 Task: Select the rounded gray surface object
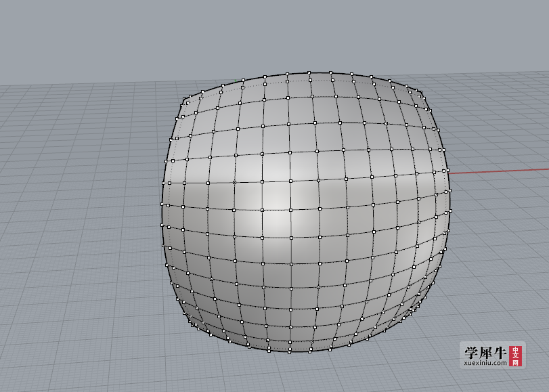[305, 212]
